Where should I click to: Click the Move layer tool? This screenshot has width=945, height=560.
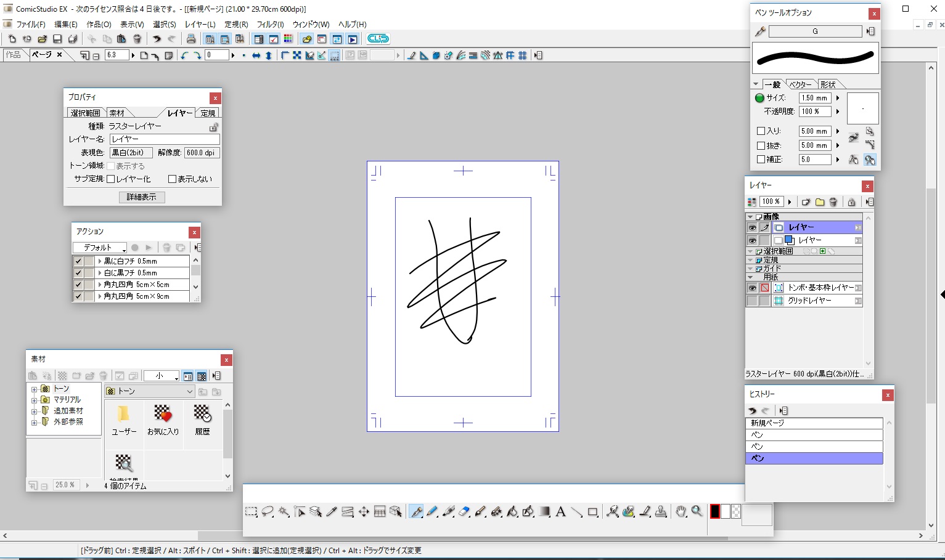click(364, 511)
